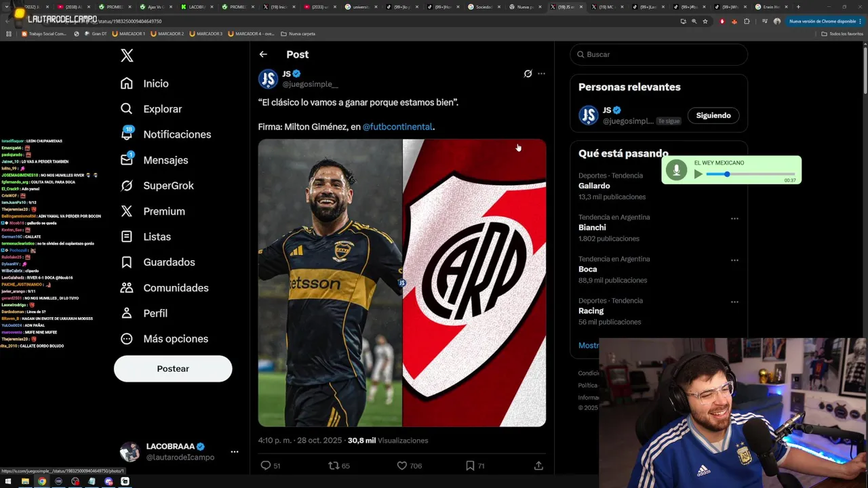This screenshot has height=488, width=868.
Task: Click the @futbcontinental mention link
Action: point(397,127)
